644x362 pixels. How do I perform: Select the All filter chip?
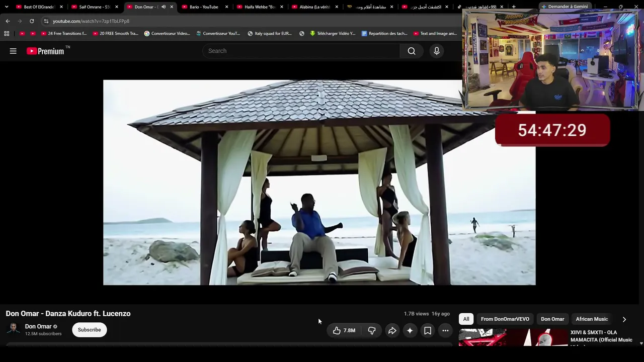tap(466, 319)
